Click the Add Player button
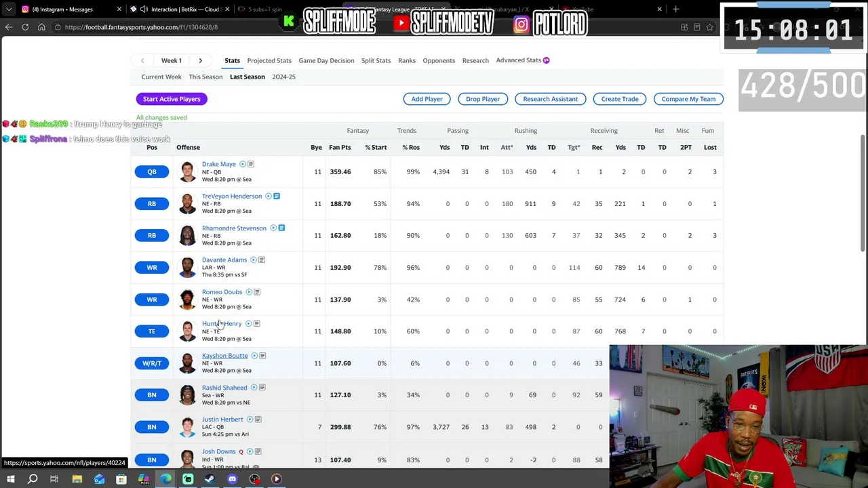868x488 pixels. [427, 99]
